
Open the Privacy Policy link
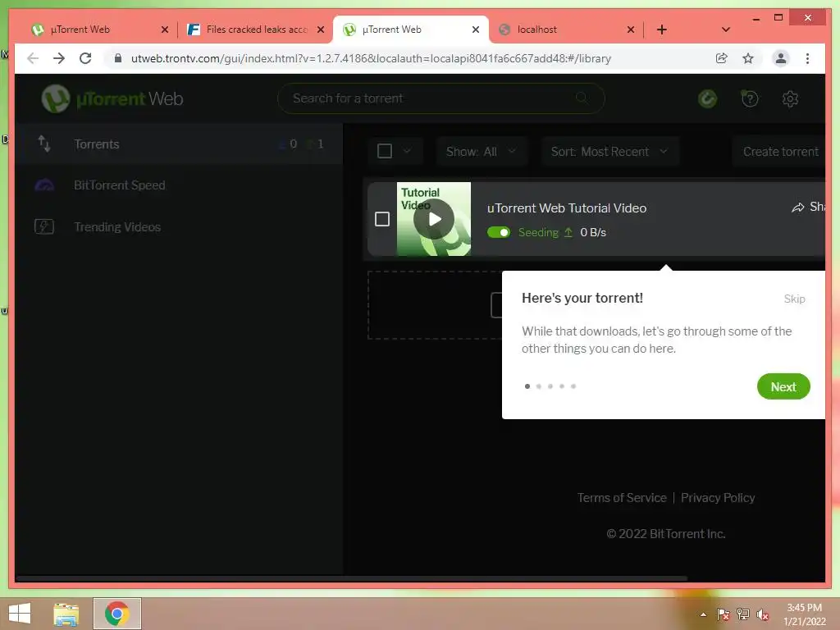[718, 498]
